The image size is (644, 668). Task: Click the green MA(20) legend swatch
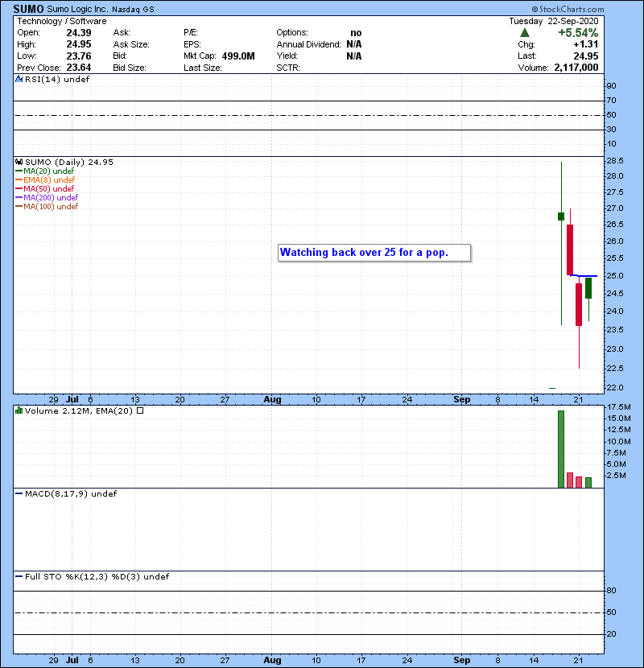19,171
